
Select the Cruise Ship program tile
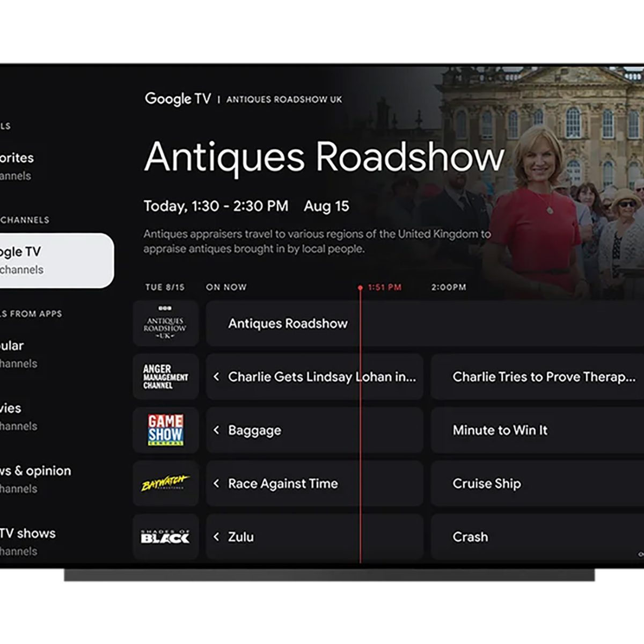coord(537,484)
